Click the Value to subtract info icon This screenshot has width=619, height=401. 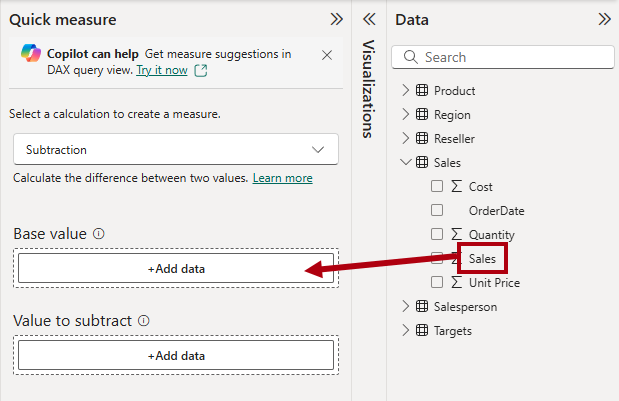coord(144,320)
